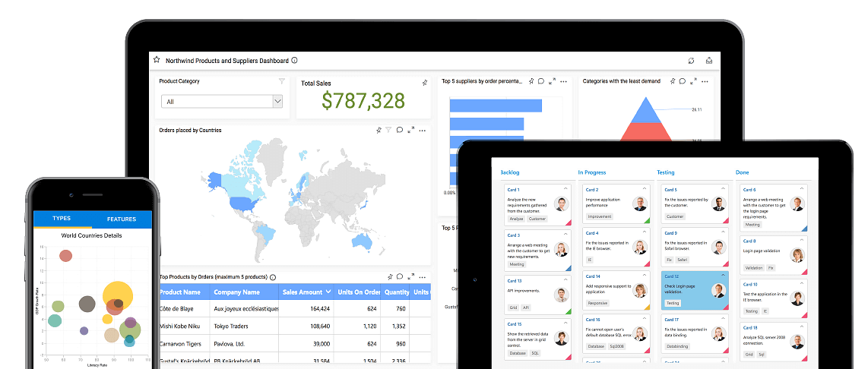
Task: Maximize the Orders placed by Countries widget
Action: (x=410, y=130)
